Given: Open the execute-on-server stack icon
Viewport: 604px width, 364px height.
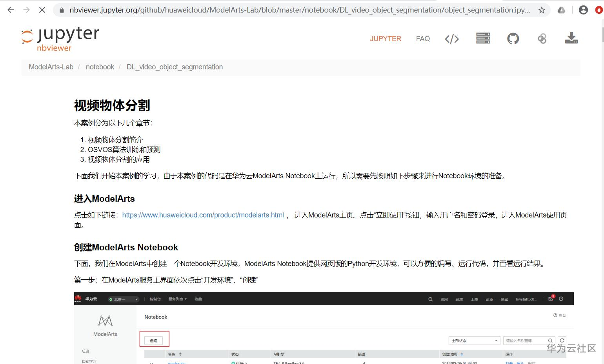Looking at the screenshot, I should tap(483, 38).
